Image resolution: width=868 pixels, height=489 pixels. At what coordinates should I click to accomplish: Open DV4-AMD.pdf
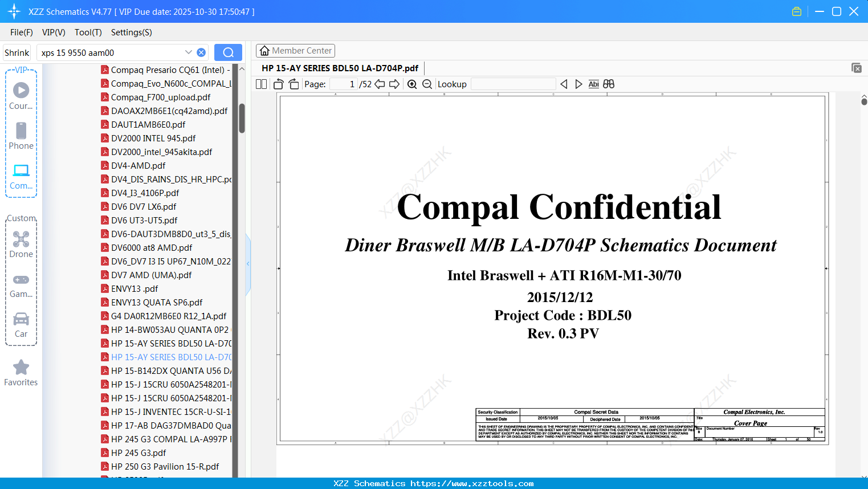133,165
